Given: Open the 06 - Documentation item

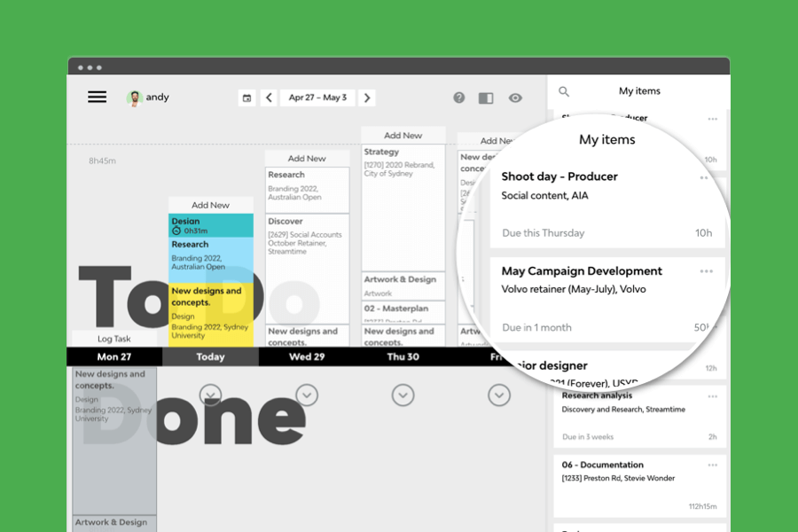Looking at the screenshot, I should pos(639,486).
